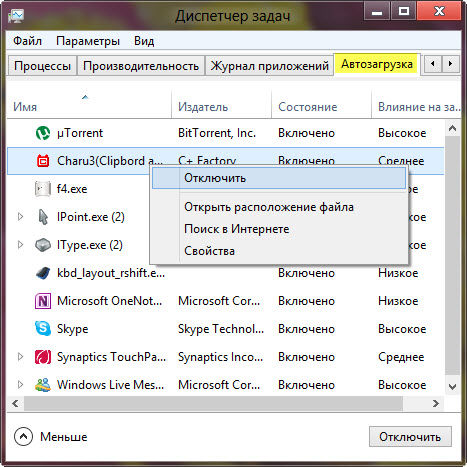Minimize the Диспетчер задач window

[377, 11]
